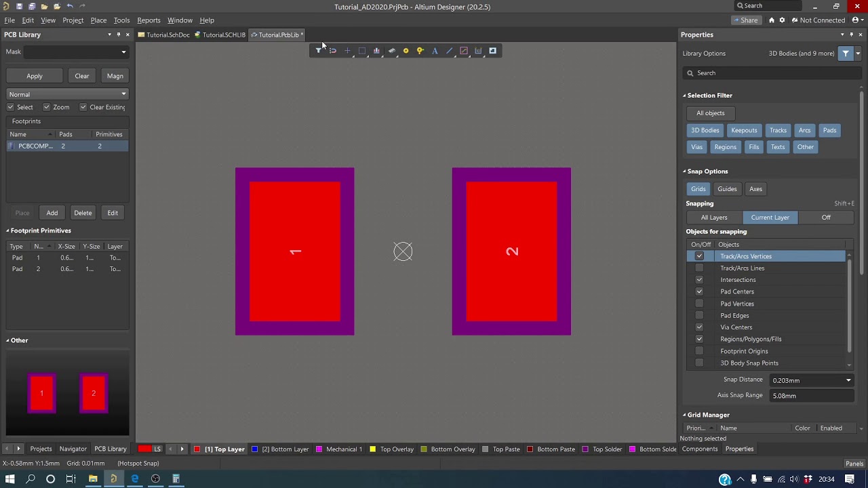This screenshot has height=488, width=868.
Task: Uncheck Track/Arcs Vertices snapping
Action: 699,256
